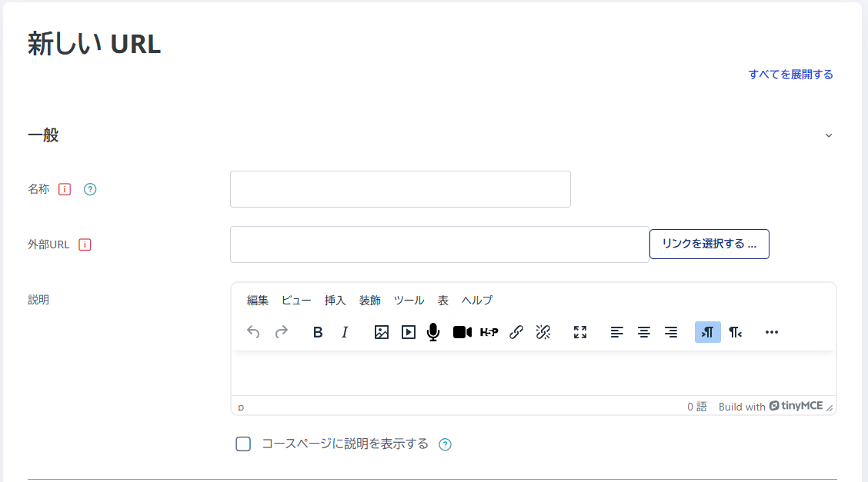Click the リンクを選択する button
The width and height of the screenshot is (868, 482).
click(708, 244)
